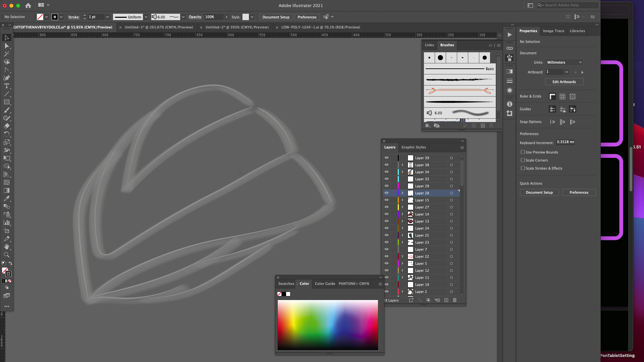
Task: Open the Artboard number dropdown
Action: [x=567, y=72]
